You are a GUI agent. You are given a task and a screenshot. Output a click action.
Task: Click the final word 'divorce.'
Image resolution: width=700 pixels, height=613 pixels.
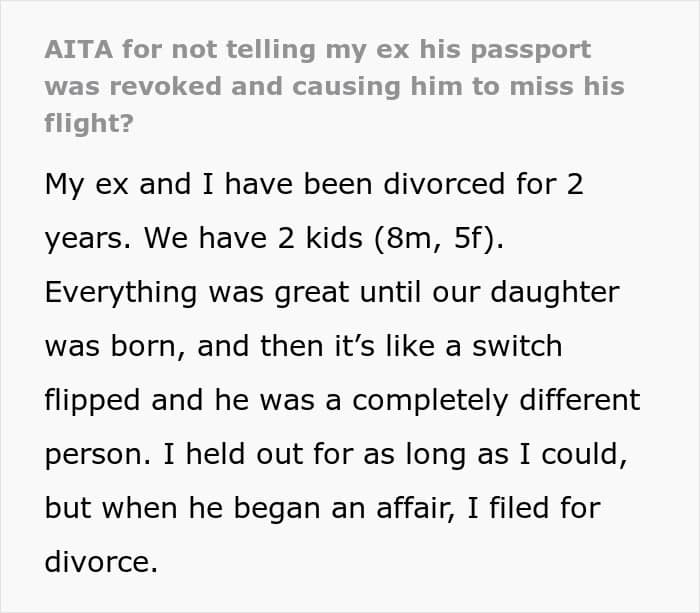[x=101, y=563]
